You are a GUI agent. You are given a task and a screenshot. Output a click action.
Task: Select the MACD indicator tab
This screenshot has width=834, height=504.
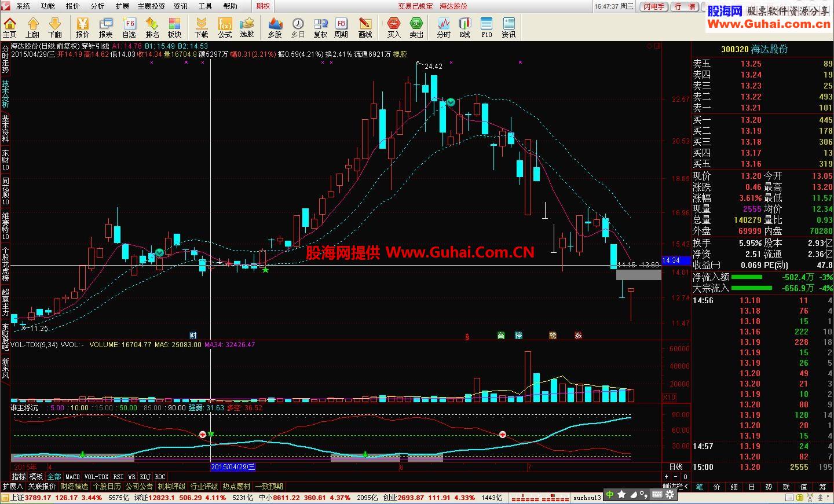tap(72, 477)
